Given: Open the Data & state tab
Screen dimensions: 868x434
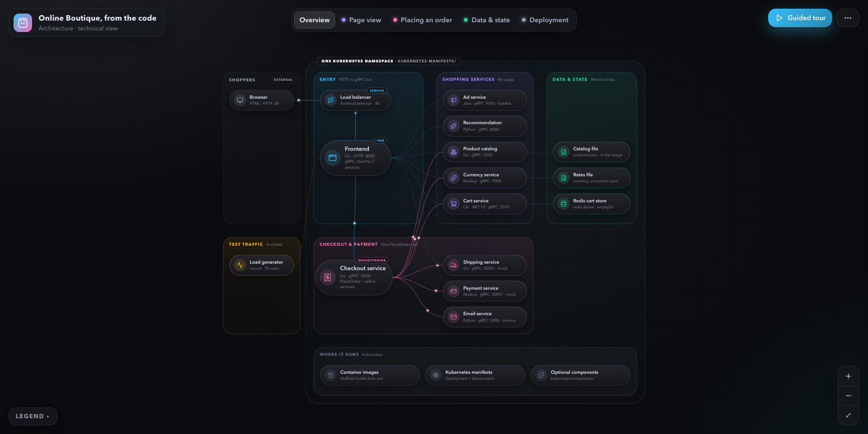Looking at the screenshot, I should click(487, 20).
